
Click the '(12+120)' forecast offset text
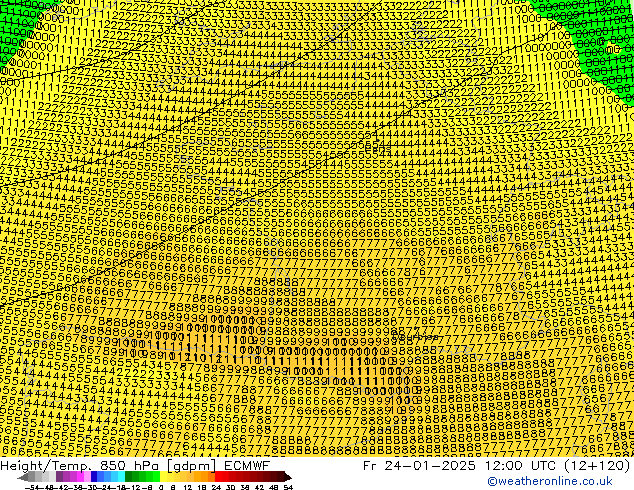[598, 466]
